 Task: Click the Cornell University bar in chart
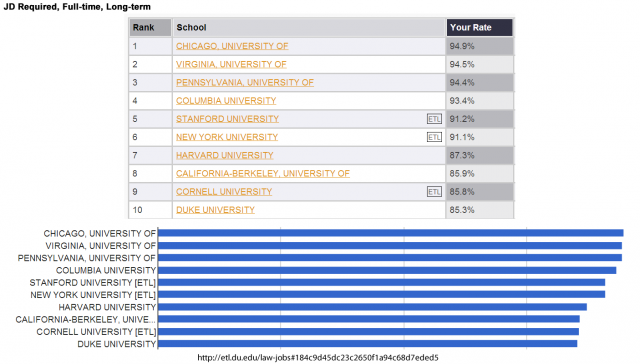pos(369,331)
